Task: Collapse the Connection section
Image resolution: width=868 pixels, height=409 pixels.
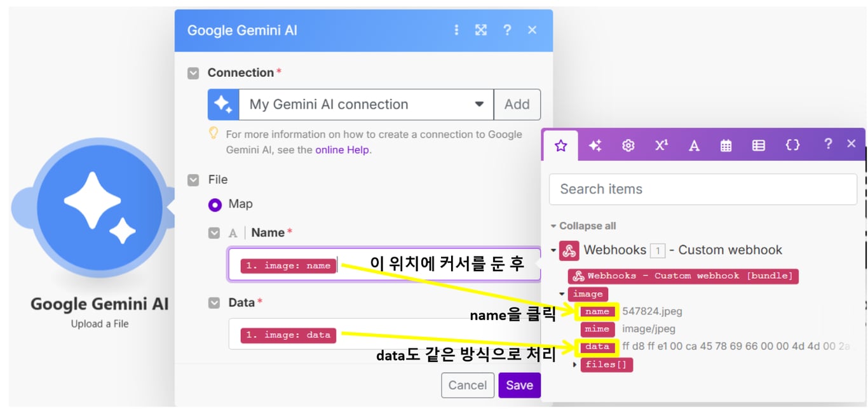Action: point(193,73)
